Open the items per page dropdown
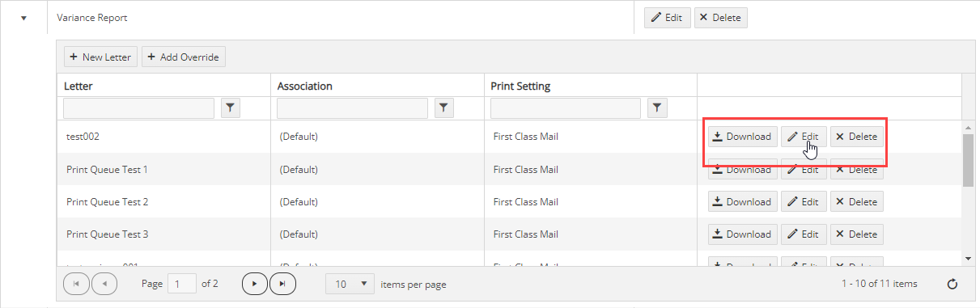 (350, 284)
